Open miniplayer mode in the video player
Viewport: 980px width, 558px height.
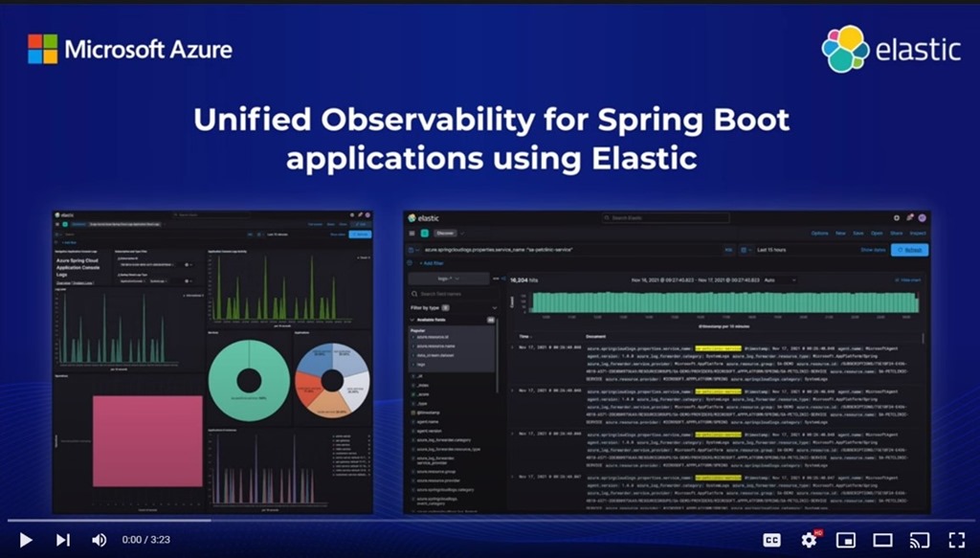(x=846, y=539)
